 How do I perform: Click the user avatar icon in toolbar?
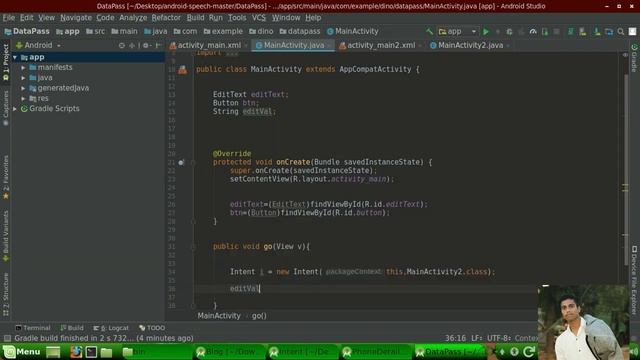[632, 31]
